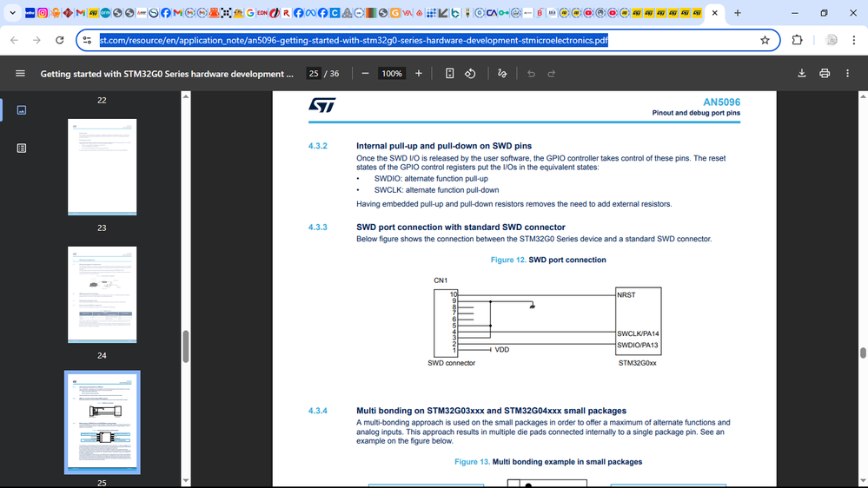This screenshot has height=488, width=868.
Task: Open the Chrome profile avatar menu
Action: click(831, 40)
